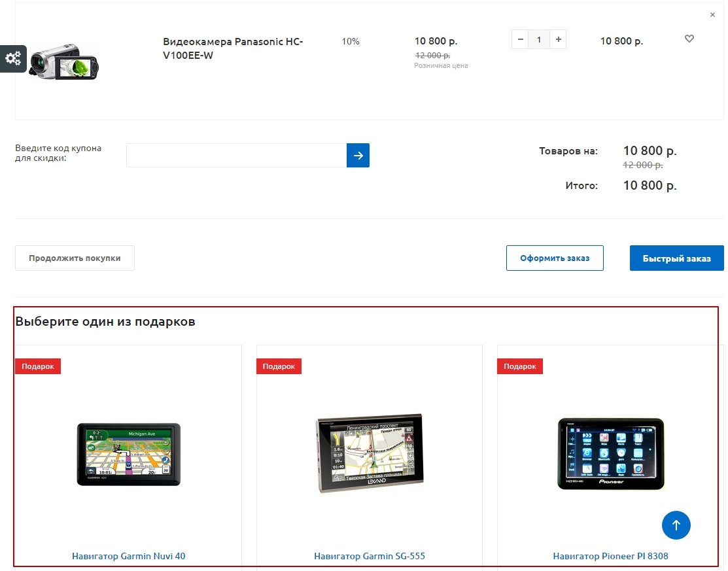Click Продолжить покупки button
728x571 pixels.
click(75, 258)
